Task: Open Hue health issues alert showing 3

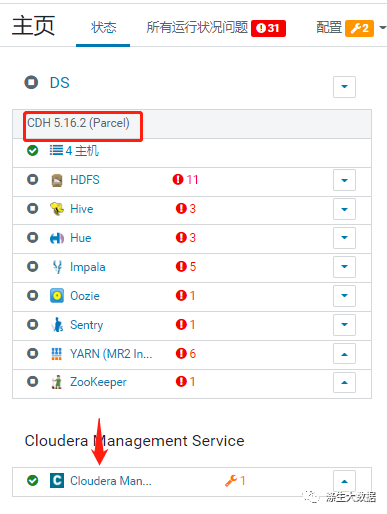Action: coord(186,238)
